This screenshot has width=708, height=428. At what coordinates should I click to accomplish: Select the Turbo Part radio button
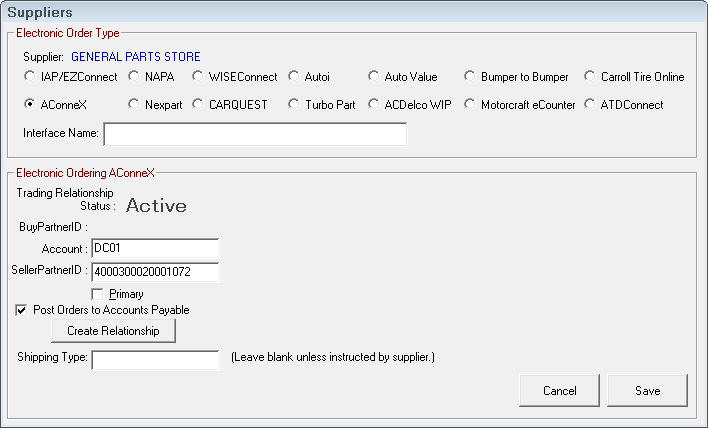coord(294,105)
